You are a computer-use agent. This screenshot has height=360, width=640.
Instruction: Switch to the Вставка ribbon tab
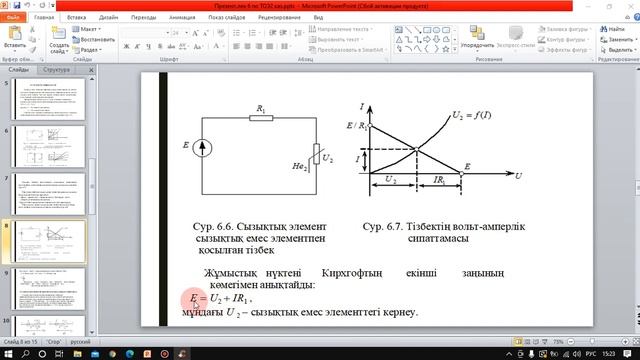coord(76,18)
